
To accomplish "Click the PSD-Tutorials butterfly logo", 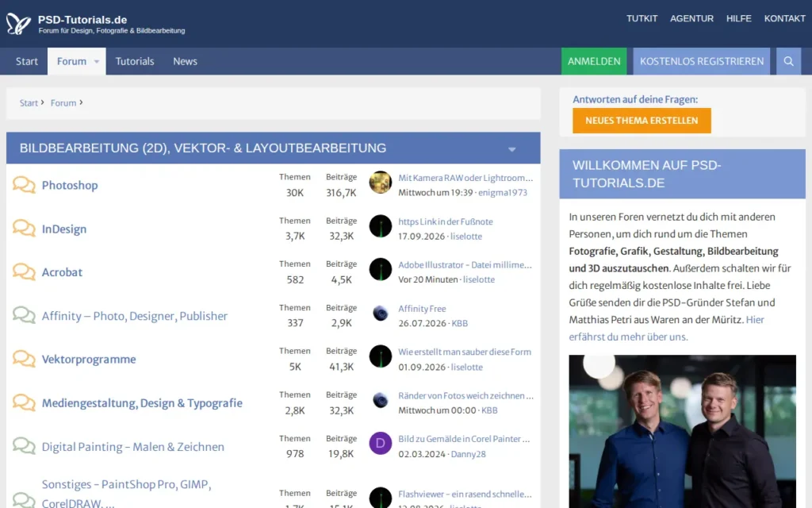I will click(19, 24).
